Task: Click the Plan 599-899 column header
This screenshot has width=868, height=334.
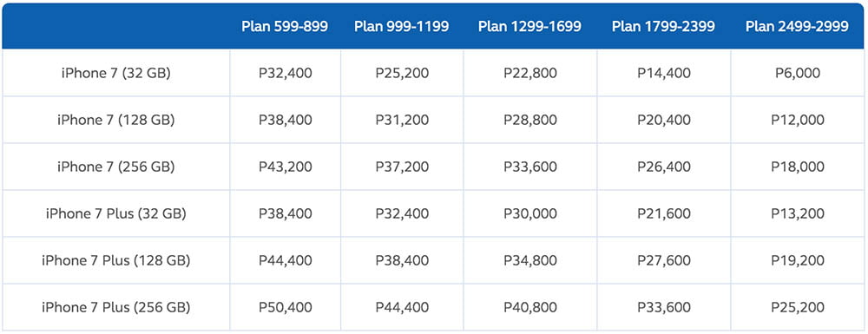Action: tap(285, 27)
